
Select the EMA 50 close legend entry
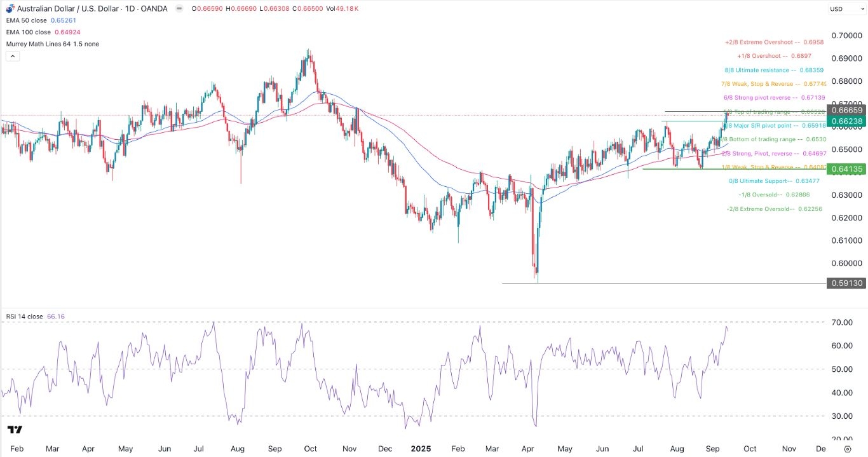[x=25, y=20]
